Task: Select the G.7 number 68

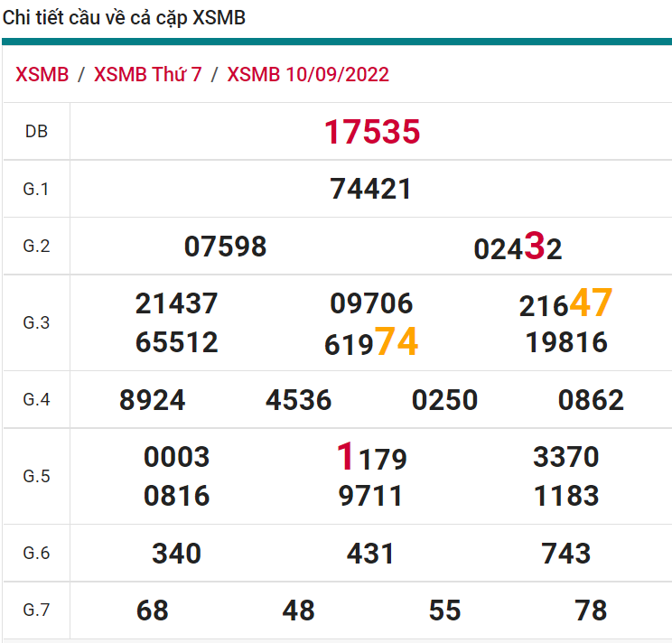Action: tap(153, 610)
